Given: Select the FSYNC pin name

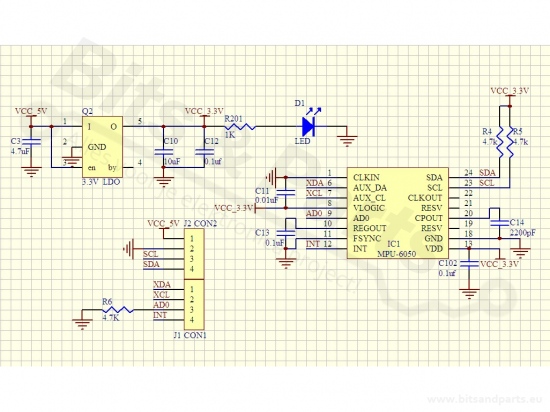Looking at the screenshot, I should click(x=367, y=238).
